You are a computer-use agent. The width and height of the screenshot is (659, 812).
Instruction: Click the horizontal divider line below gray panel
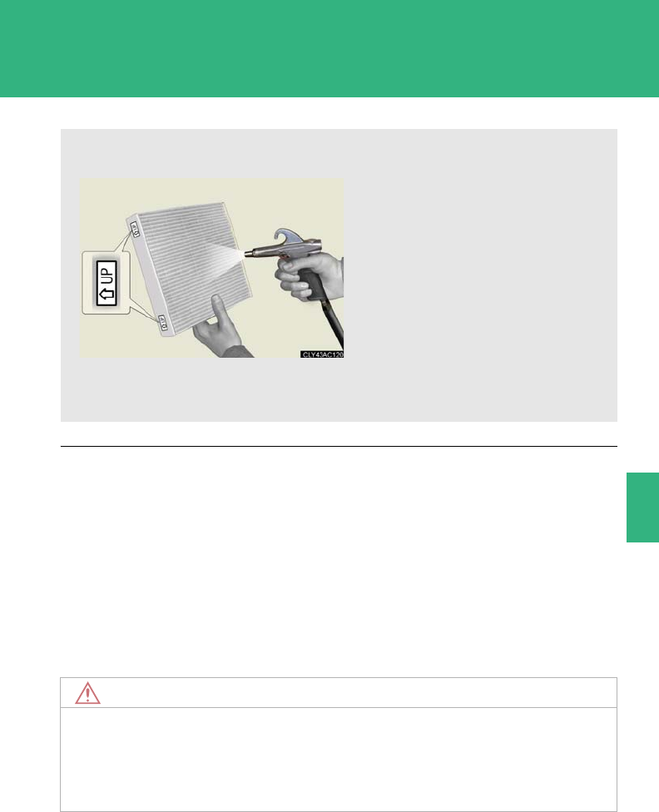click(339, 446)
